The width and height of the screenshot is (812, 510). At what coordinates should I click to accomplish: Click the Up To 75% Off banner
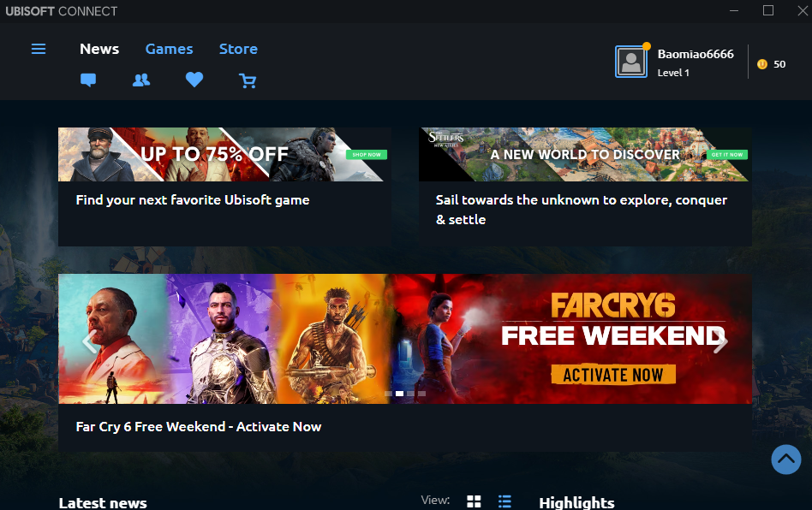coord(224,154)
